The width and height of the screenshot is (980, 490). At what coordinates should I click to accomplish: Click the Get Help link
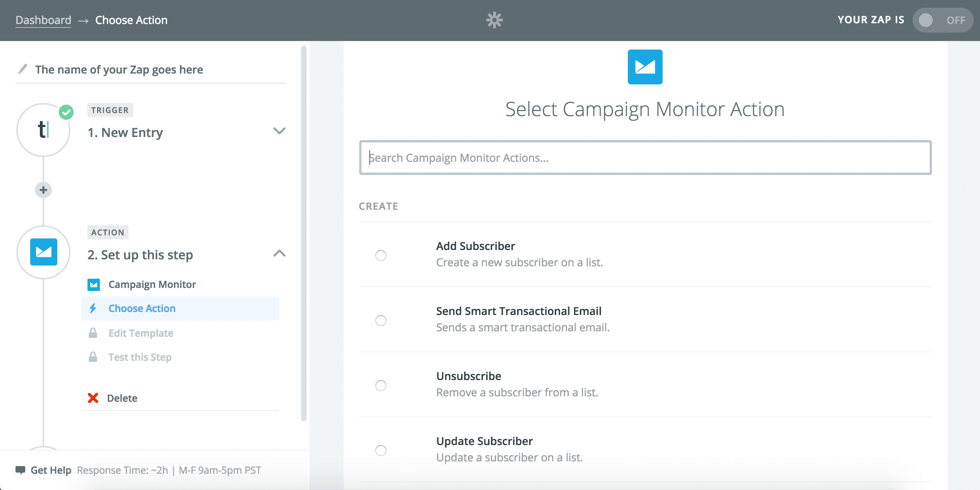click(x=51, y=470)
